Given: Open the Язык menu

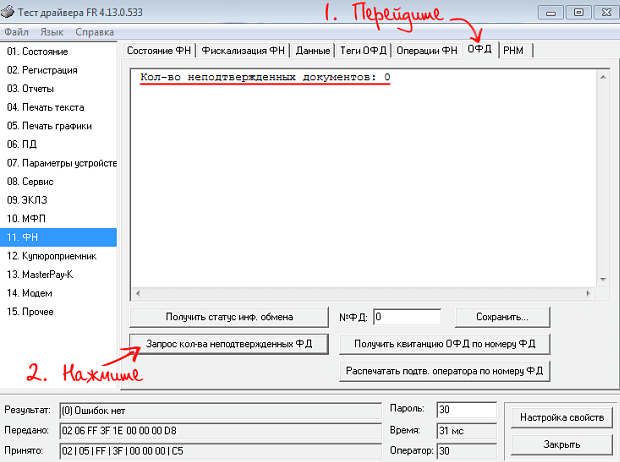Looking at the screenshot, I should 51,31.
